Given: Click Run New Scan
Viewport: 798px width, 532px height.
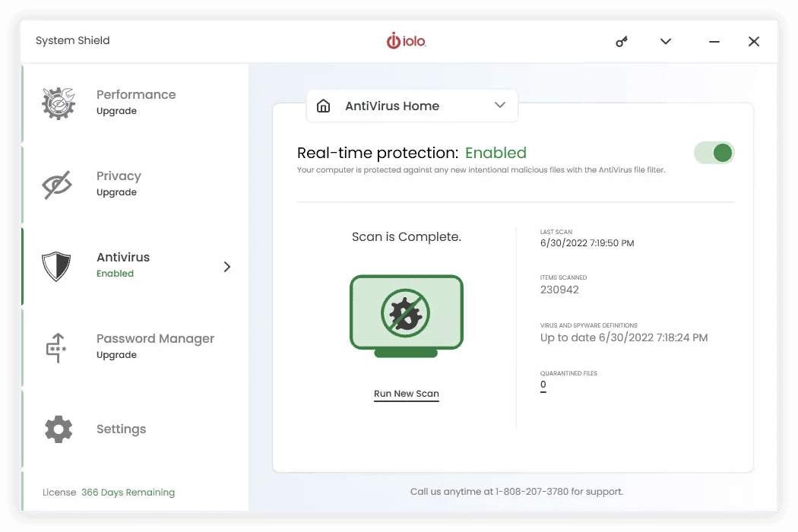Looking at the screenshot, I should [x=406, y=394].
